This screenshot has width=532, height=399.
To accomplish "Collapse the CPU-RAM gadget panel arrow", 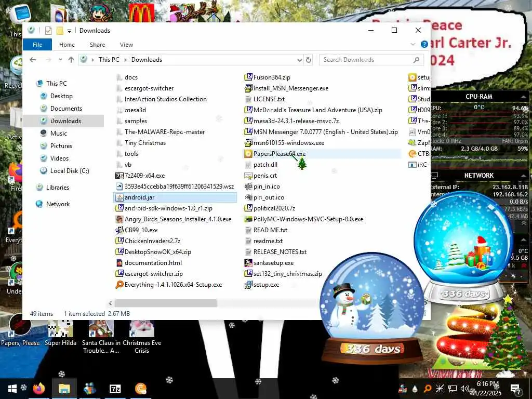I will (523, 97).
